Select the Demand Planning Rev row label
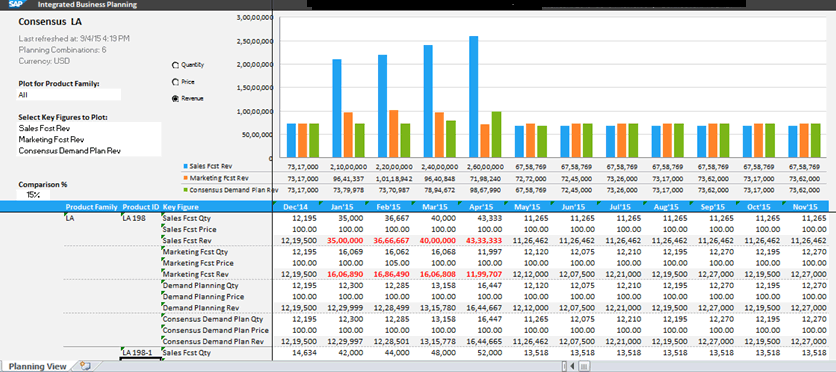The image size is (836, 372). [x=201, y=308]
